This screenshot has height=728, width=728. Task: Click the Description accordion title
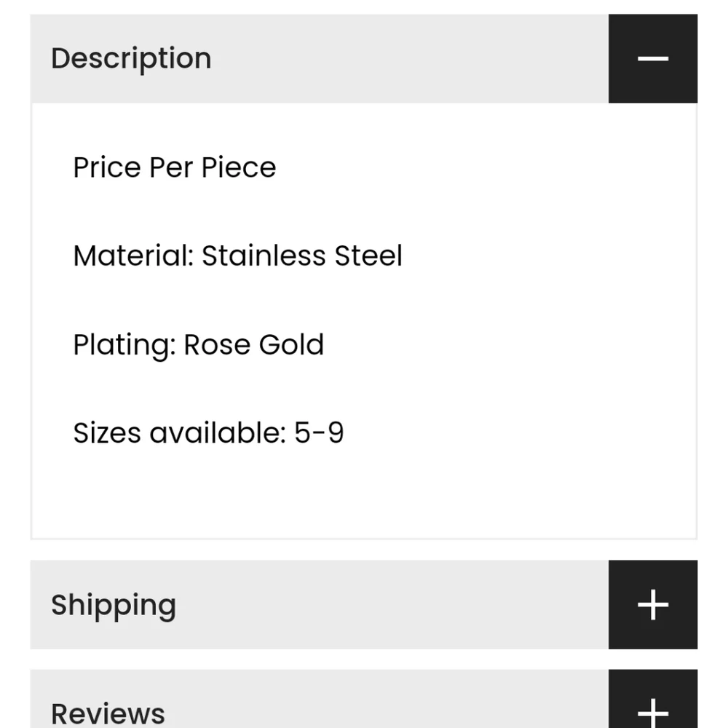pos(131,59)
